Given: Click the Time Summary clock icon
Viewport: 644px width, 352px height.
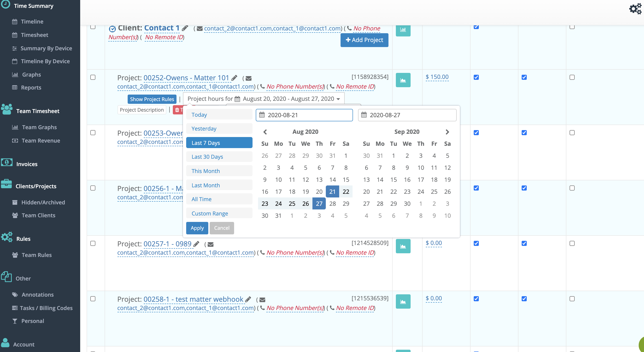Looking at the screenshot, I should (6, 5).
